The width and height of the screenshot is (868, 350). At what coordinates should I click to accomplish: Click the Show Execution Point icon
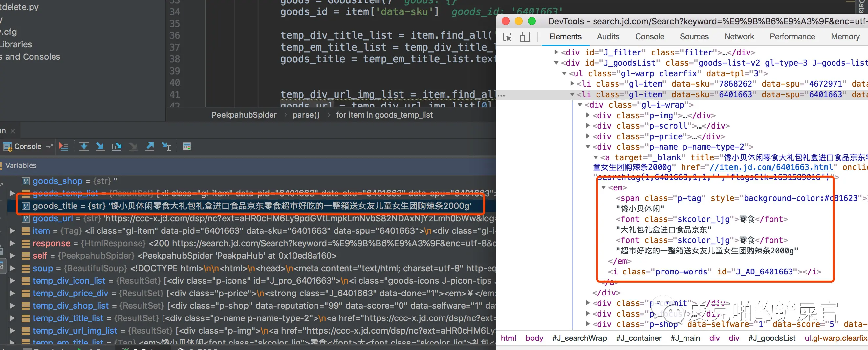pos(64,146)
